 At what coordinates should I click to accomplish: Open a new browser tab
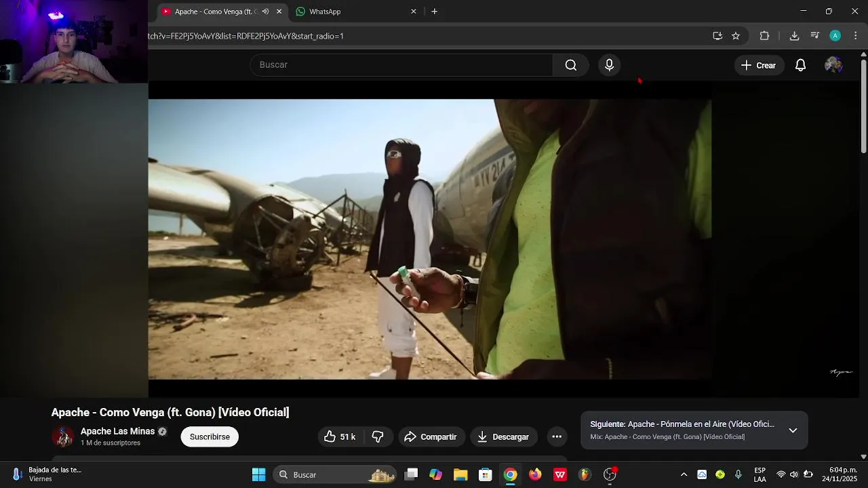click(435, 12)
